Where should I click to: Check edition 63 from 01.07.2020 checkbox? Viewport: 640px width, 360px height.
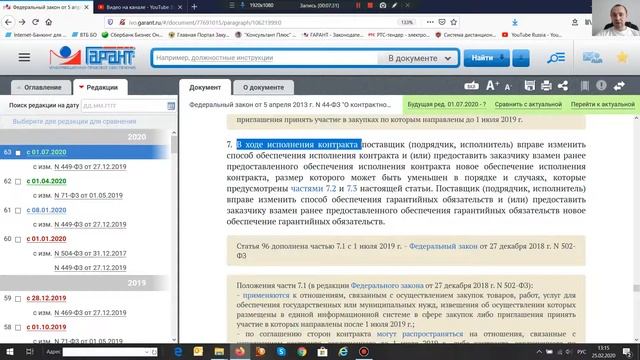(18, 153)
